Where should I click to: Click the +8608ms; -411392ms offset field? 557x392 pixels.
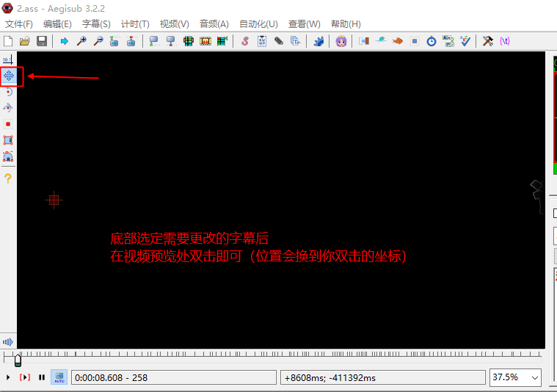pyautogui.click(x=383, y=377)
